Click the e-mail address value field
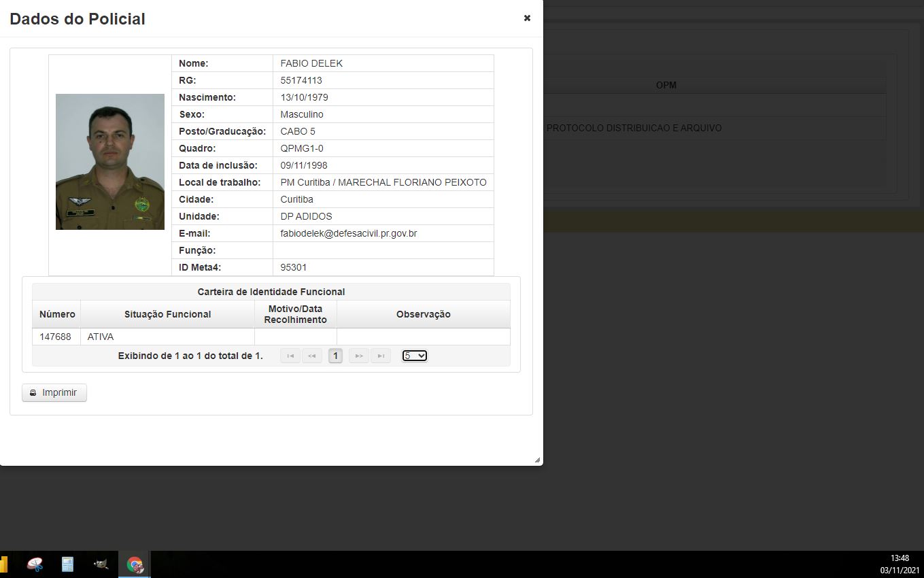 click(349, 233)
